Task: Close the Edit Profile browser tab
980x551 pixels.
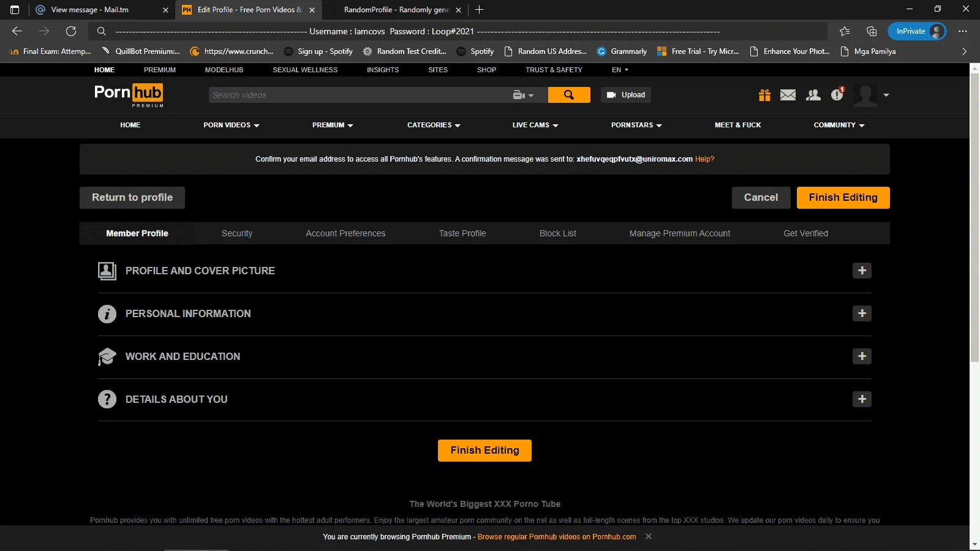Action: pyautogui.click(x=312, y=10)
